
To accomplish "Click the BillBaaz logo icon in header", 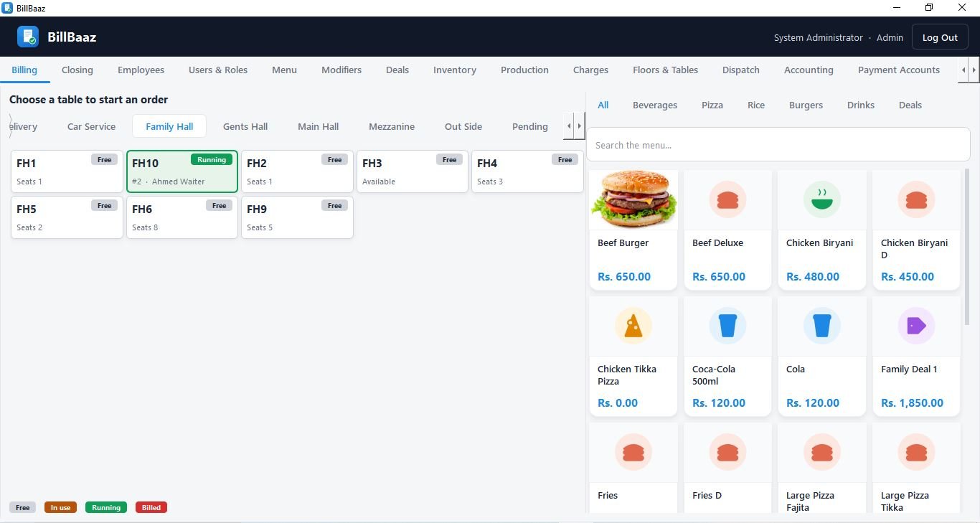I will [28, 37].
